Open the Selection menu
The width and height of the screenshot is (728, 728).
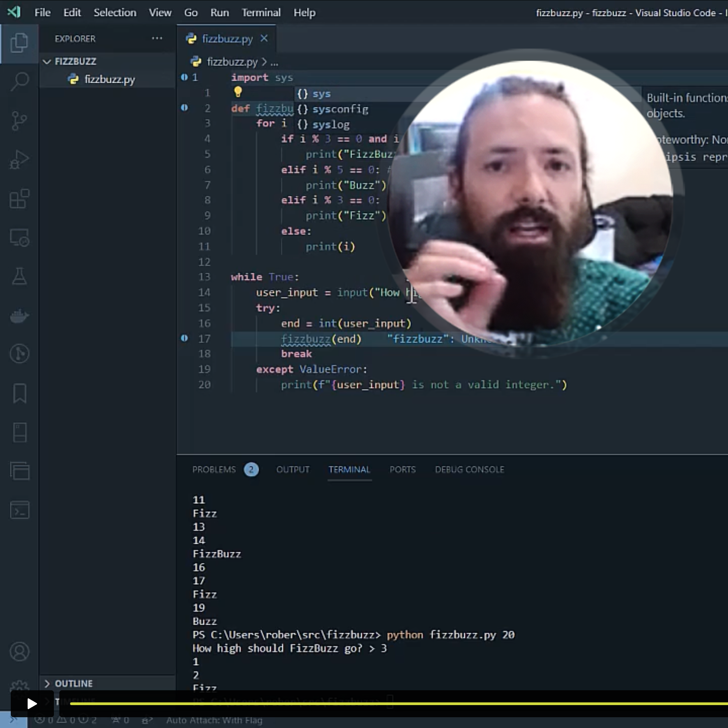click(x=115, y=12)
